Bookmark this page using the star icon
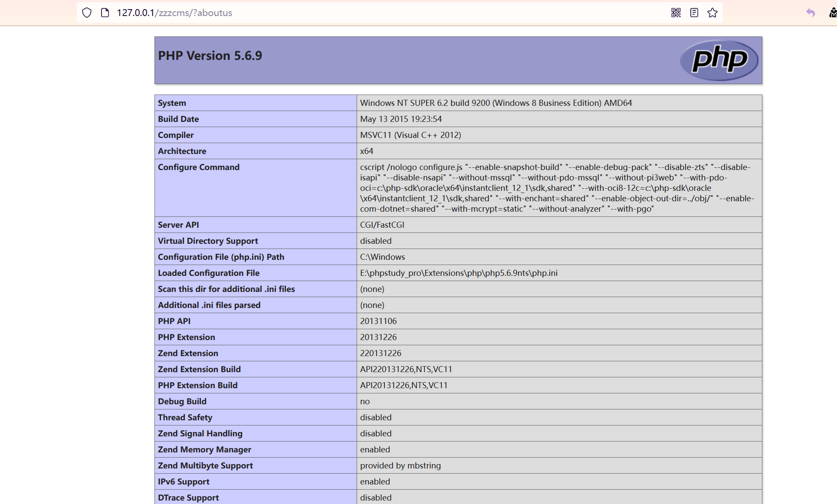 [712, 13]
